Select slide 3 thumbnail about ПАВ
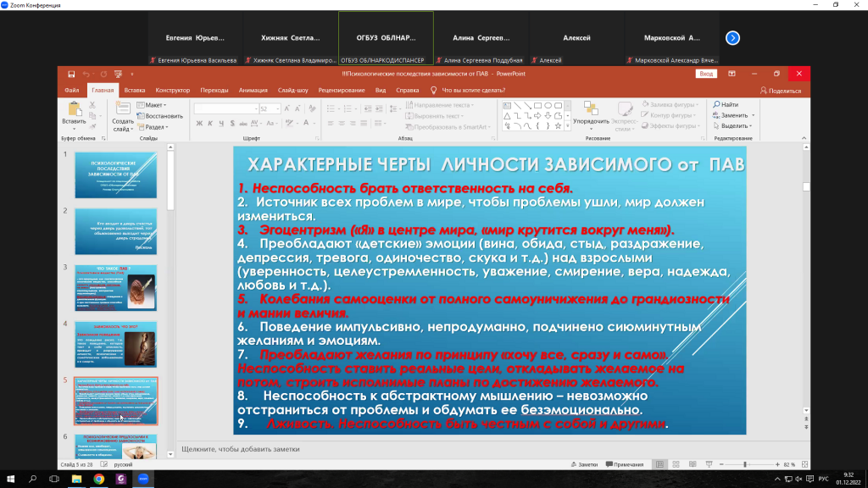The width and height of the screenshot is (868, 488). point(115,288)
